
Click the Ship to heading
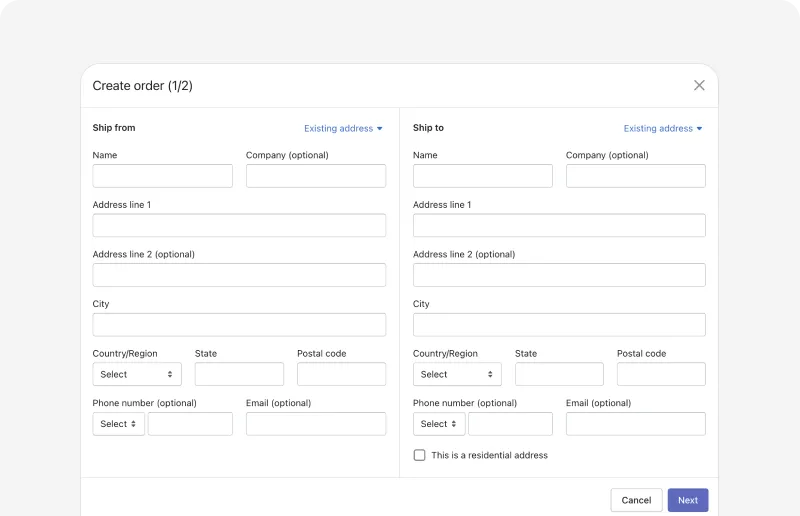(428, 128)
